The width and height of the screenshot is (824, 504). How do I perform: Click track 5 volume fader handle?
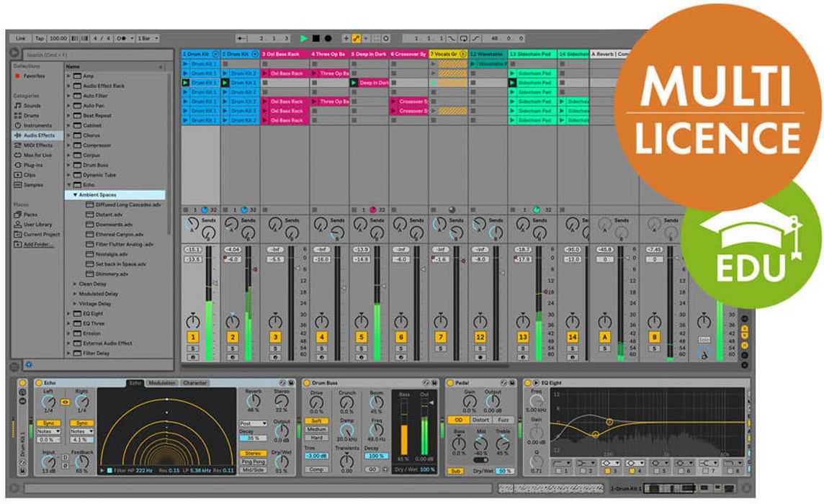coord(384,287)
